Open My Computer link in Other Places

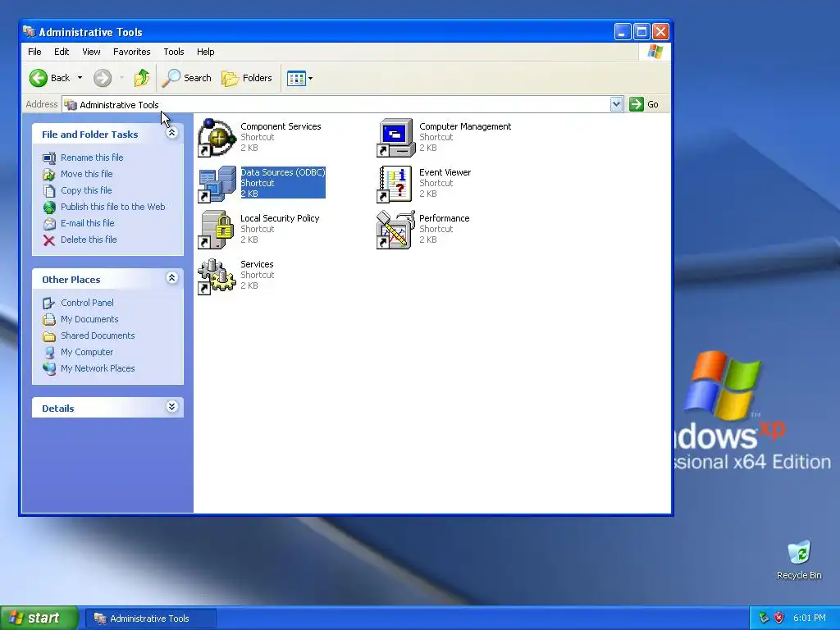[87, 353]
